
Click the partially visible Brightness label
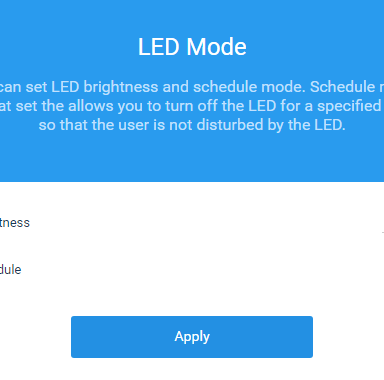pyautogui.click(x=15, y=223)
